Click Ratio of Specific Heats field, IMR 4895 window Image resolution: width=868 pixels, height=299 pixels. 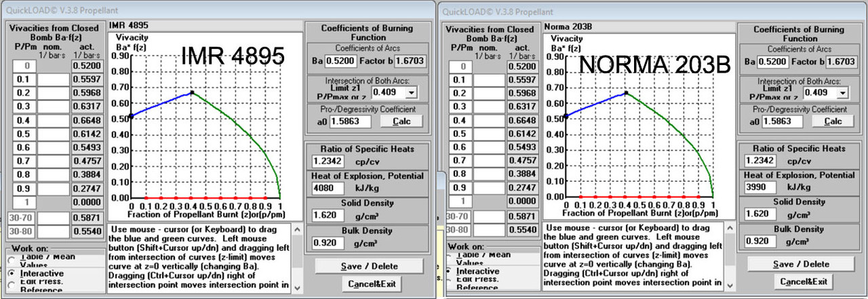pos(327,161)
